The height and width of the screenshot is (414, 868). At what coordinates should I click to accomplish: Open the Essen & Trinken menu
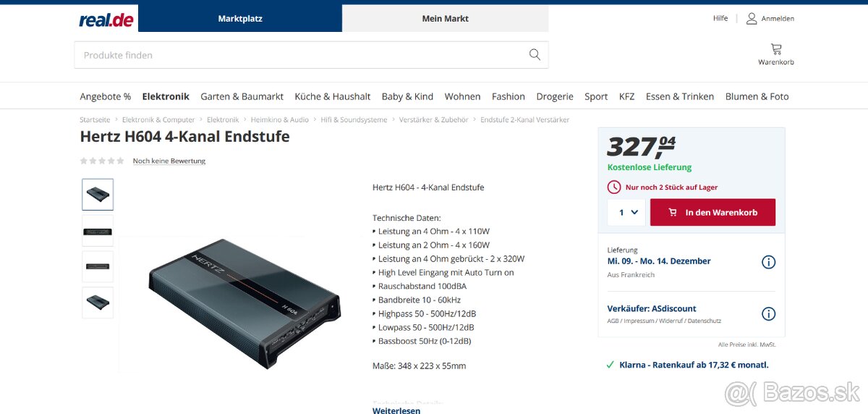point(680,96)
